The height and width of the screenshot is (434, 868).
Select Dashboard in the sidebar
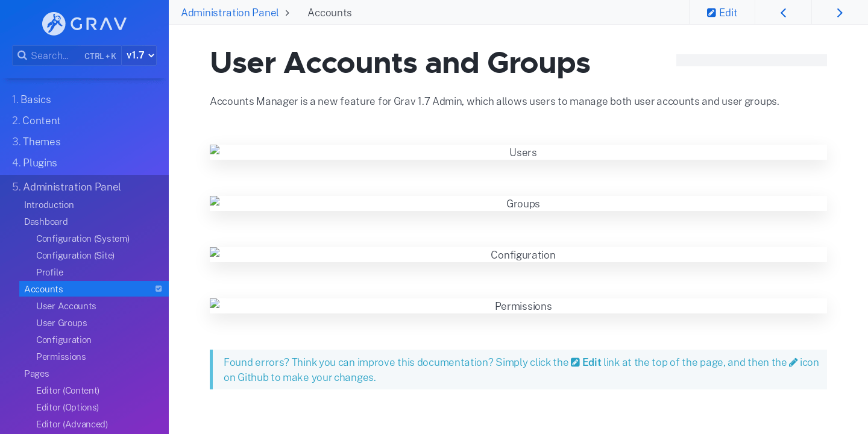coord(46,222)
